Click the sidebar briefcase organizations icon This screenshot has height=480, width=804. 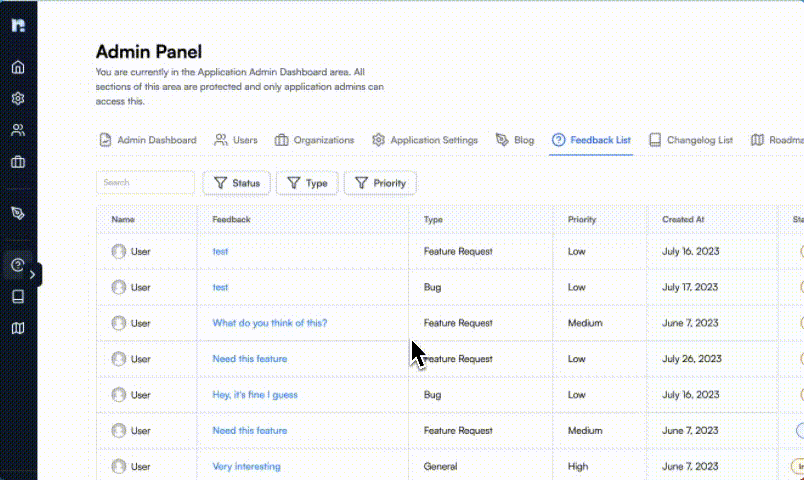[x=18, y=161]
